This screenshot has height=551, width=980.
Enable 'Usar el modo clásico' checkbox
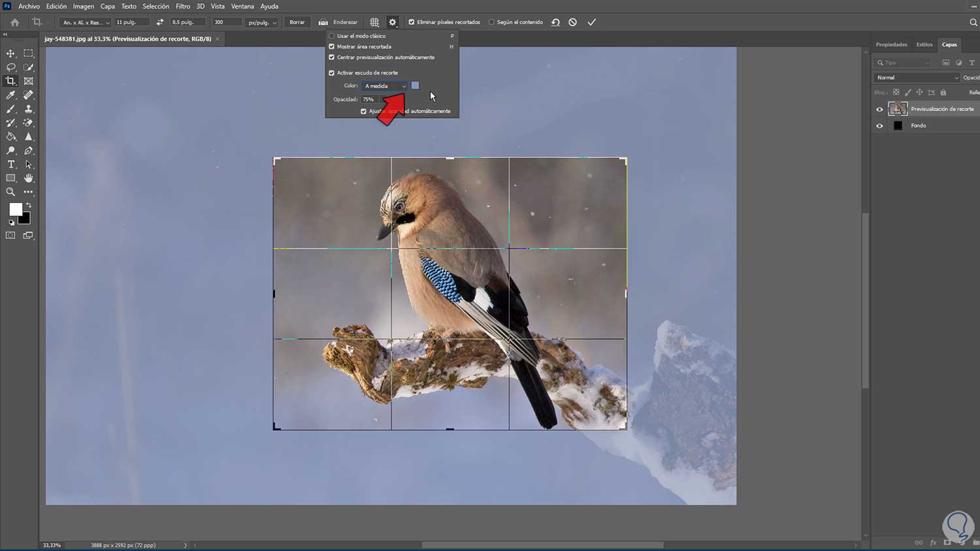(332, 36)
